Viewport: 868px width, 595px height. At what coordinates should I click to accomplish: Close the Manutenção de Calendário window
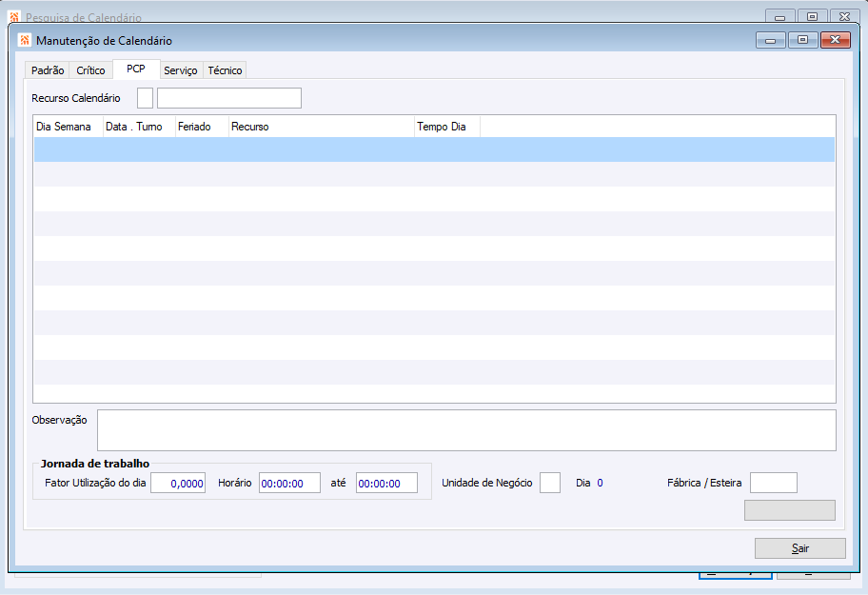836,40
